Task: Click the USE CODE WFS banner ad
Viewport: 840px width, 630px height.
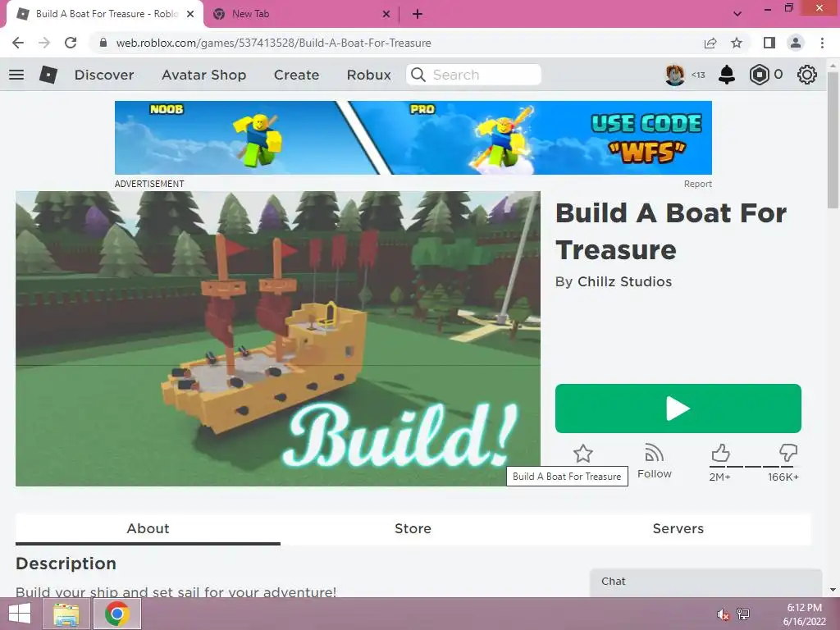Action: click(x=413, y=138)
